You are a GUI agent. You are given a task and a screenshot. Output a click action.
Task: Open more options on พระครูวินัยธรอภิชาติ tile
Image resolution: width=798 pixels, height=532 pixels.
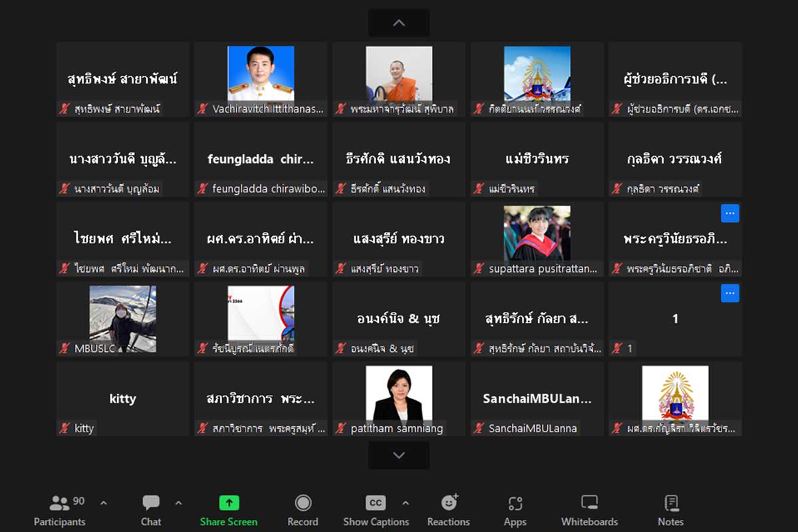[730, 213]
